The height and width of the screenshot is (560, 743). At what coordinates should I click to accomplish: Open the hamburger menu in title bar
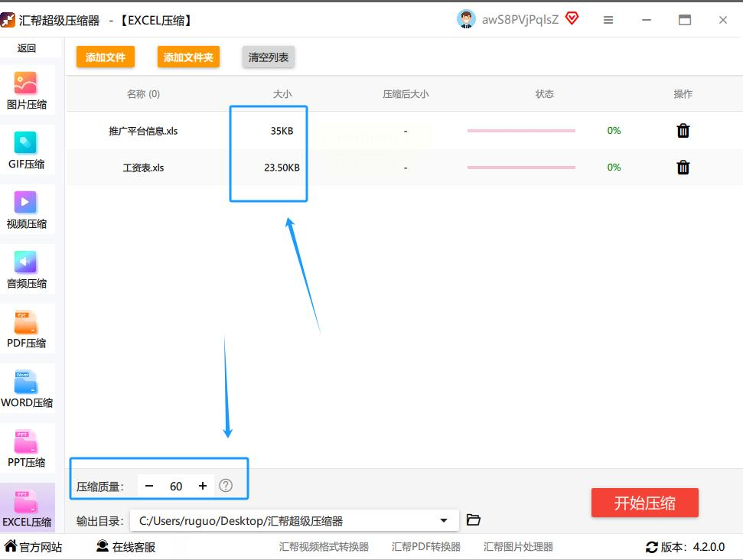click(608, 21)
